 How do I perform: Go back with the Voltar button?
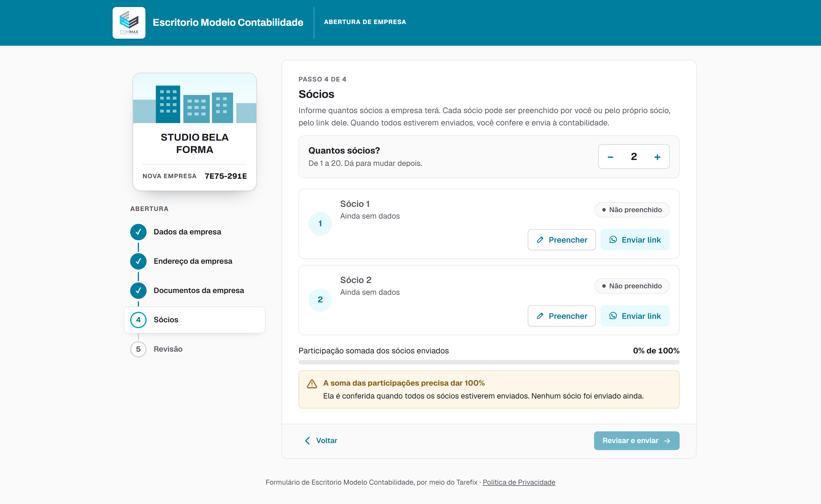pyautogui.click(x=321, y=440)
